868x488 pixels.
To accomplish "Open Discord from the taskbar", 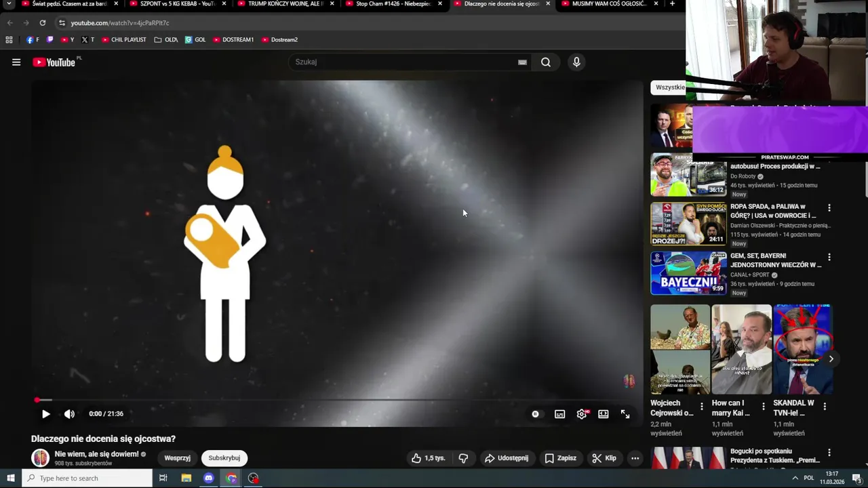I will (209, 479).
